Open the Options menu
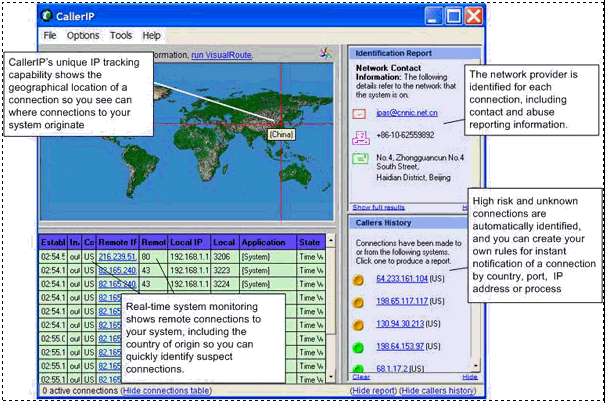605x403 pixels. pyautogui.click(x=83, y=36)
